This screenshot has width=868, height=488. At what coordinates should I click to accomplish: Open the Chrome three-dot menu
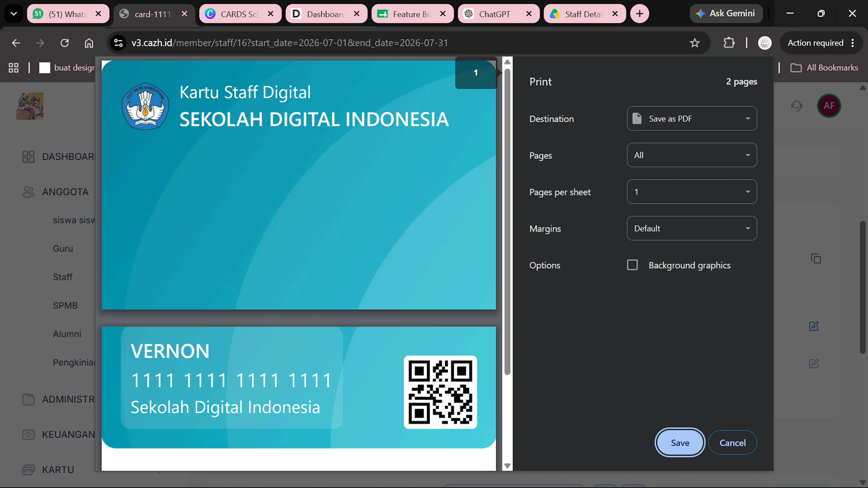853,43
